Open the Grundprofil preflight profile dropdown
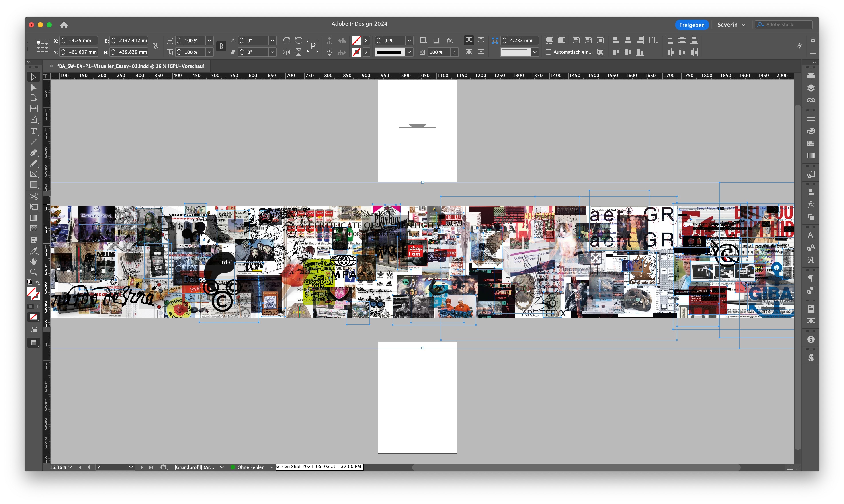 tap(222, 467)
